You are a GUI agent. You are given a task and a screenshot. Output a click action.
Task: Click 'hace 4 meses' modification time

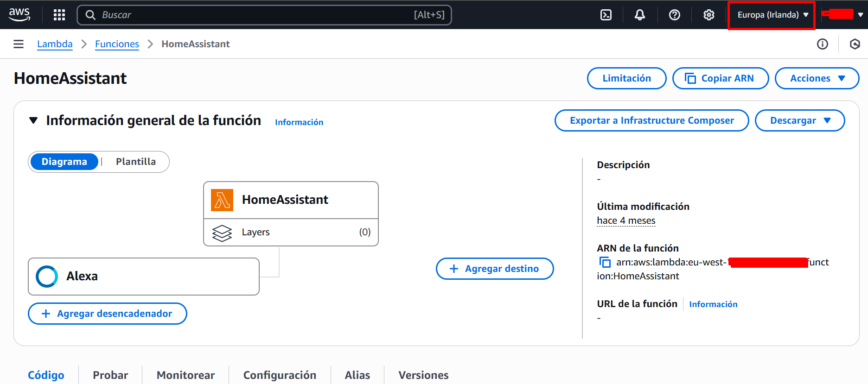626,220
